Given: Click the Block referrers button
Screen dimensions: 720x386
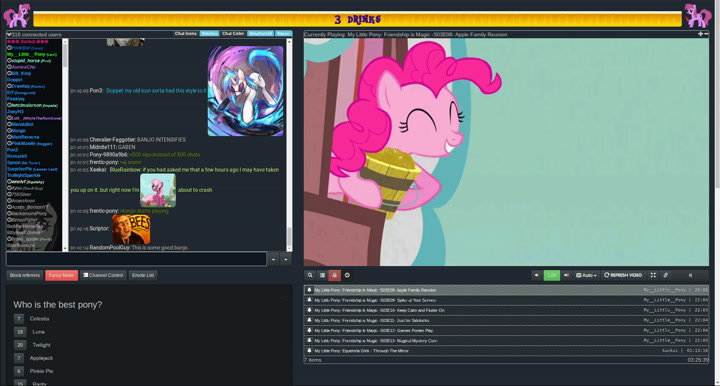Looking at the screenshot, I should (x=25, y=275).
